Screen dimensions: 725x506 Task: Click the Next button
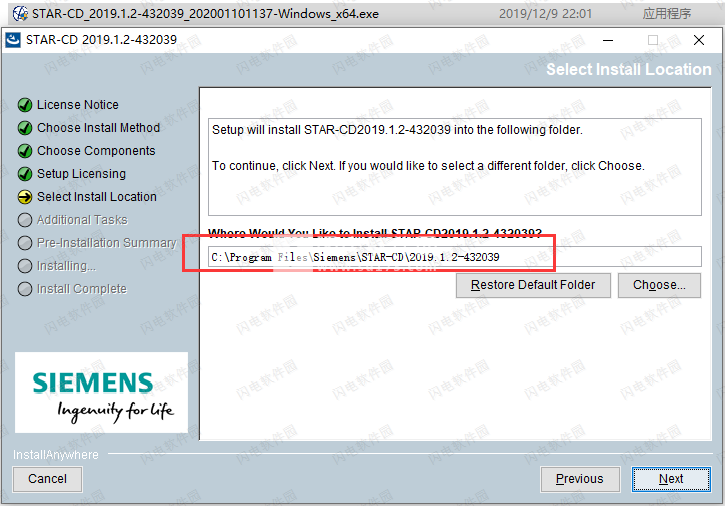coord(671,479)
